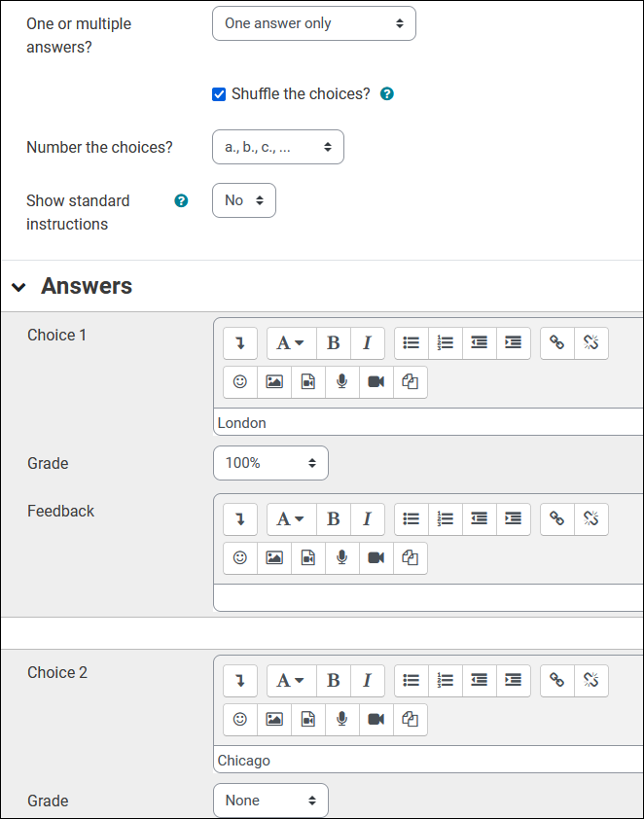This screenshot has height=819, width=644.
Task: Unlink text in the Feedback editor
Action: pos(591,518)
